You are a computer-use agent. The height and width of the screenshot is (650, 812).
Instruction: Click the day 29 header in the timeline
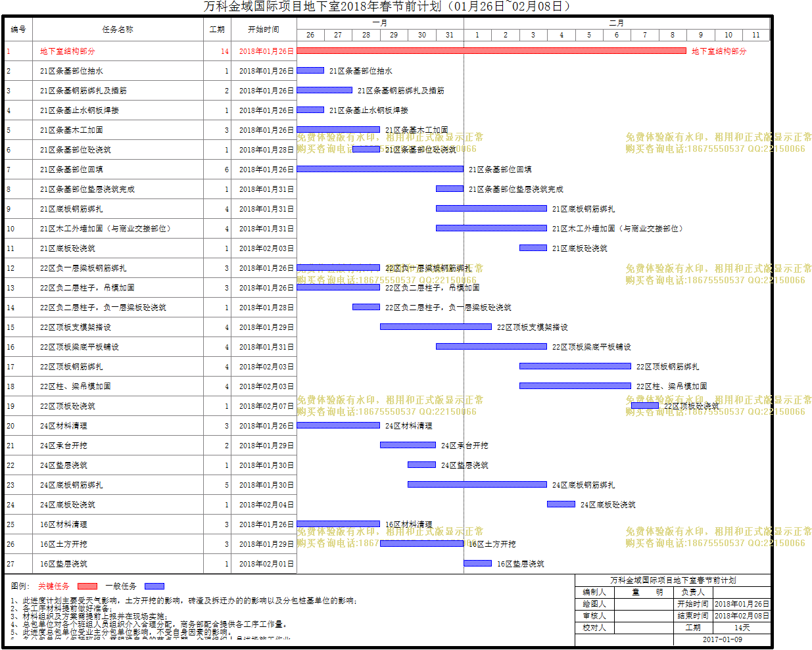coord(394,35)
